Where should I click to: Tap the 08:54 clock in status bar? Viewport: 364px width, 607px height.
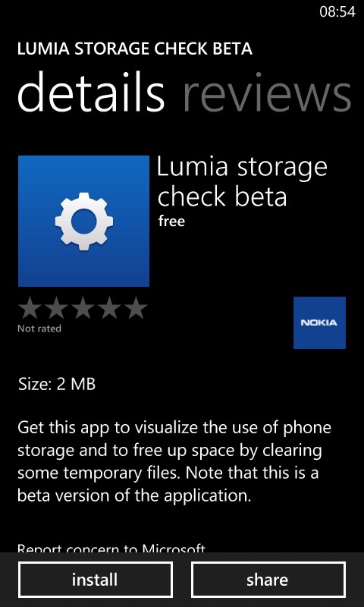point(337,12)
